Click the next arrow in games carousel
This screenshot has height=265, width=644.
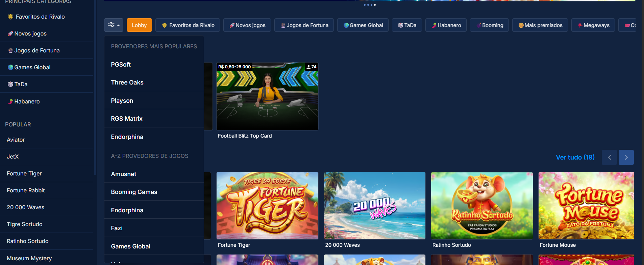click(626, 158)
